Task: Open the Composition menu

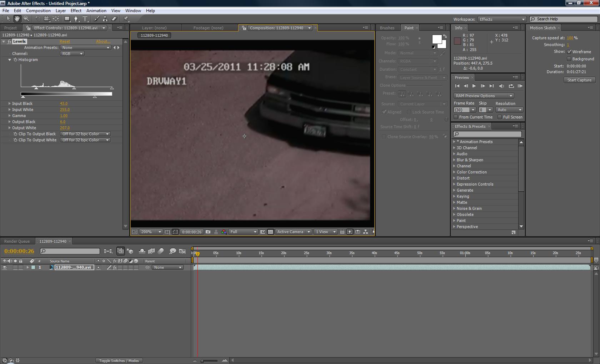Action: tap(38, 11)
